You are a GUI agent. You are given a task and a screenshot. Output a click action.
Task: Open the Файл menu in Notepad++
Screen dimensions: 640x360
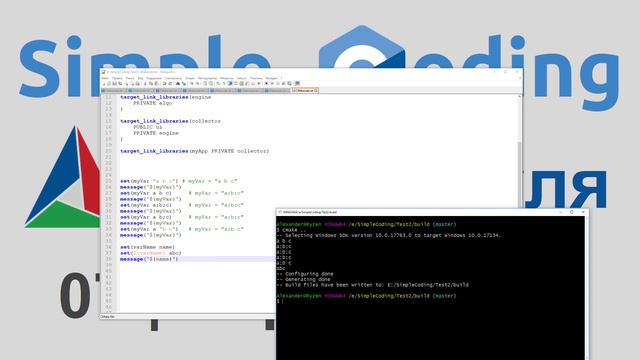105,78
